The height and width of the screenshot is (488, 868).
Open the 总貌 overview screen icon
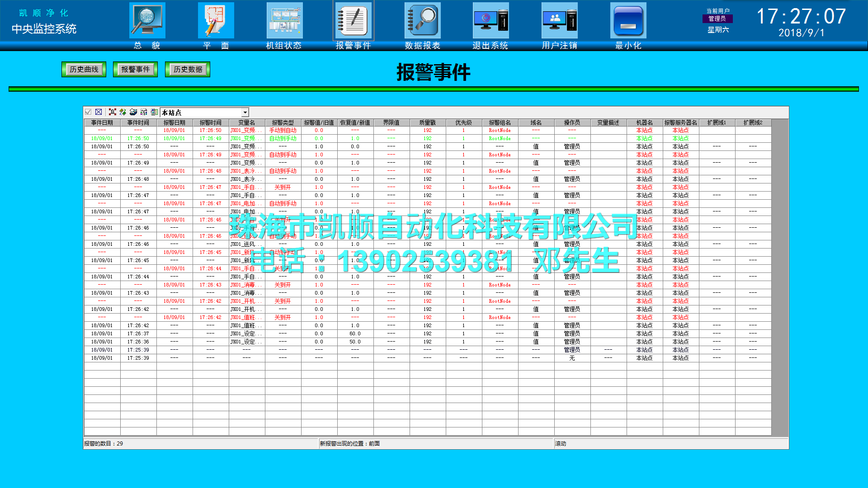click(x=147, y=20)
